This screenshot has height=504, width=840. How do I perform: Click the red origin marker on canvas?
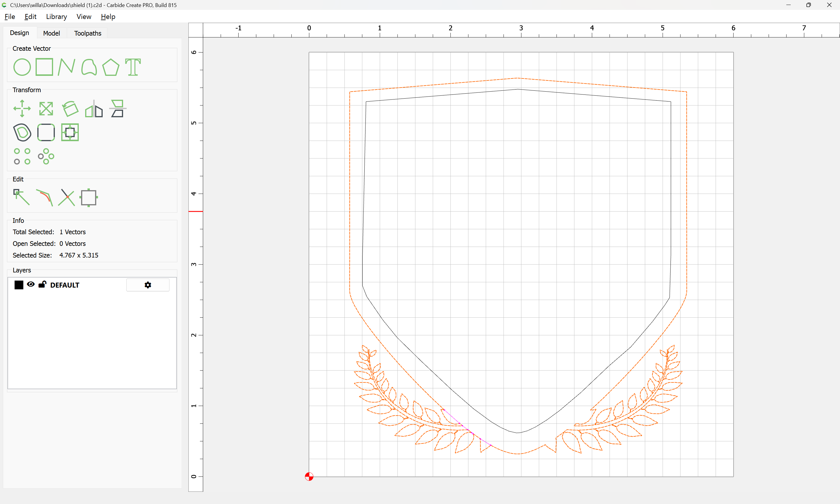click(309, 477)
